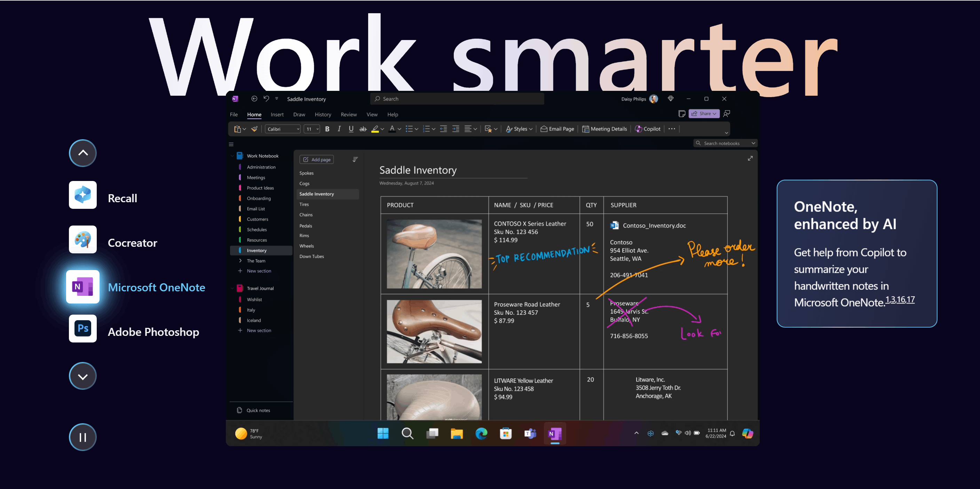Click the Meeting Details button

point(604,129)
